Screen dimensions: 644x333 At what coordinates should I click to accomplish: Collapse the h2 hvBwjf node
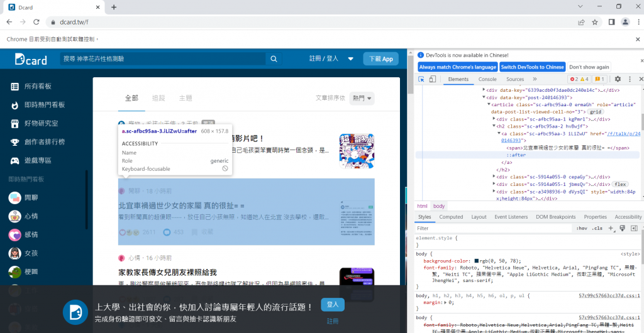tap(494, 126)
